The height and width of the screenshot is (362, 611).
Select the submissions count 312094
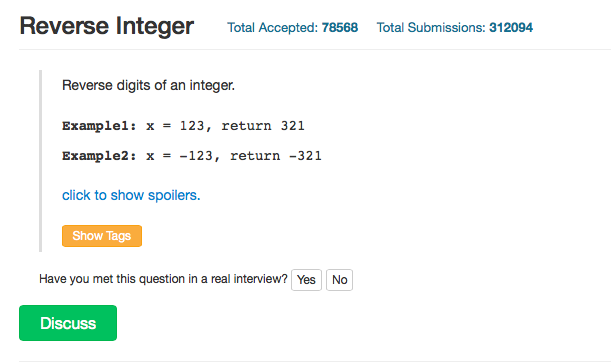pos(511,28)
